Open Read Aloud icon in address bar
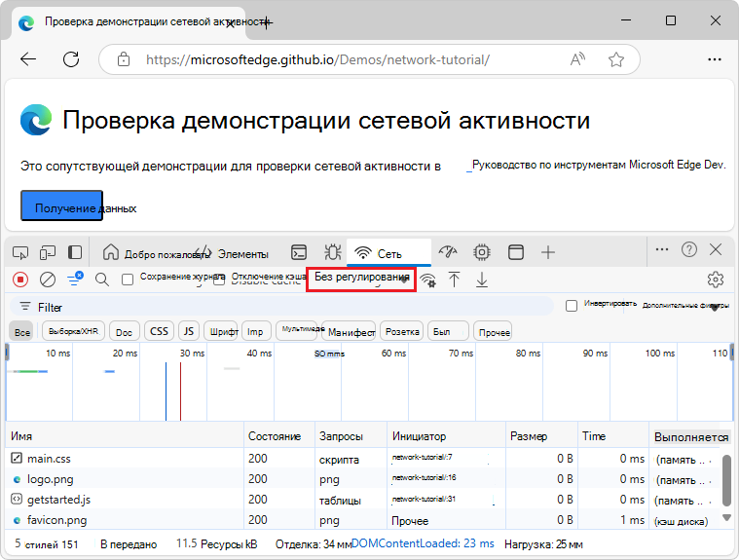Screen dimensions: 739x560 577,59
